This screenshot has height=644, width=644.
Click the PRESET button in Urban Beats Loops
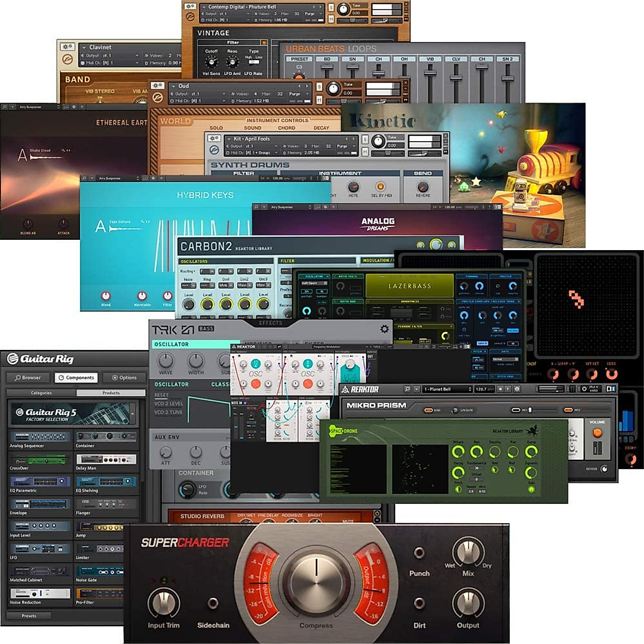(299, 58)
